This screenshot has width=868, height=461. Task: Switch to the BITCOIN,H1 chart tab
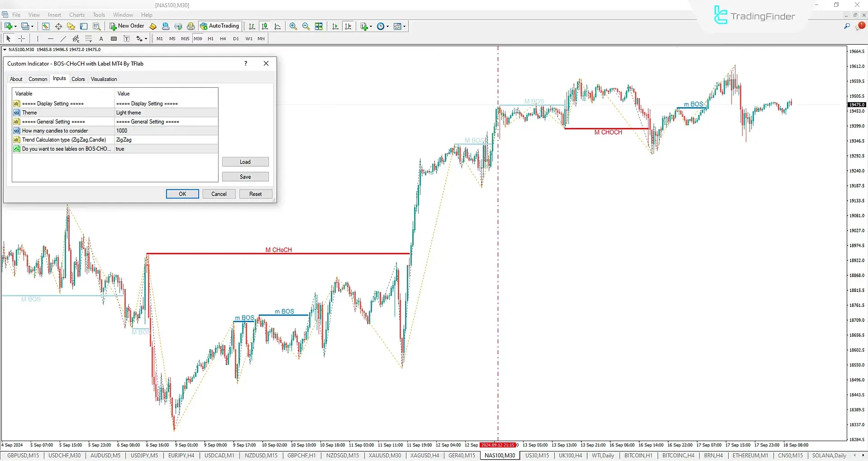pyautogui.click(x=637, y=455)
